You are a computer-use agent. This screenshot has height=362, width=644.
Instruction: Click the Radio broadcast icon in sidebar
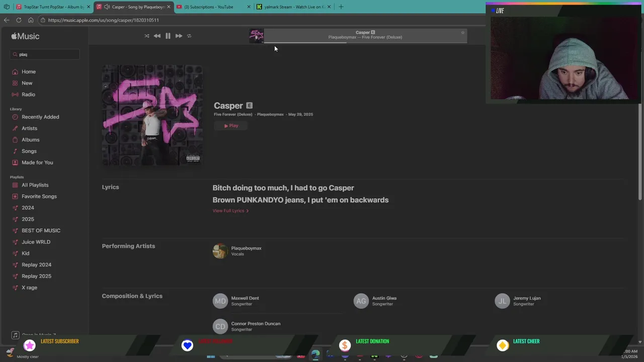(15, 95)
